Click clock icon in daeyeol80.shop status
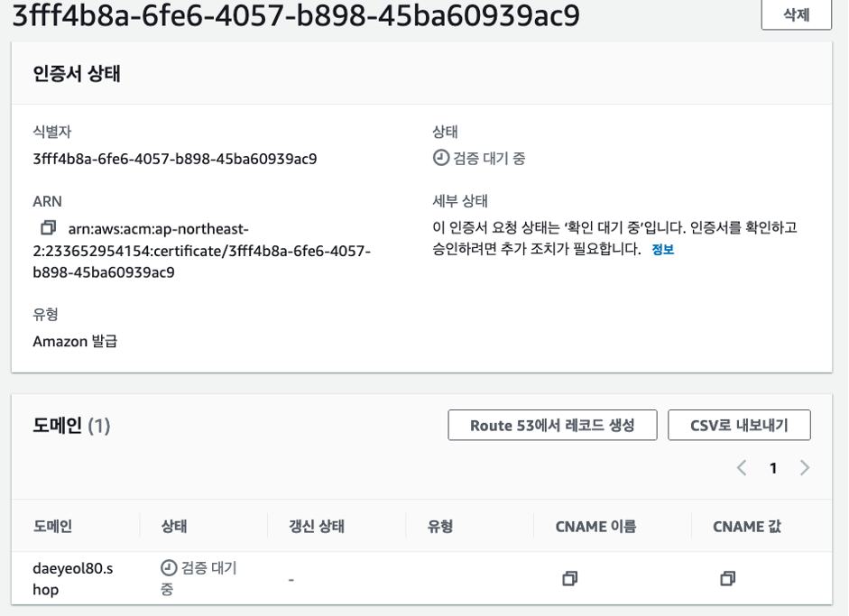The width and height of the screenshot is (849, 616). coord(168,568)
